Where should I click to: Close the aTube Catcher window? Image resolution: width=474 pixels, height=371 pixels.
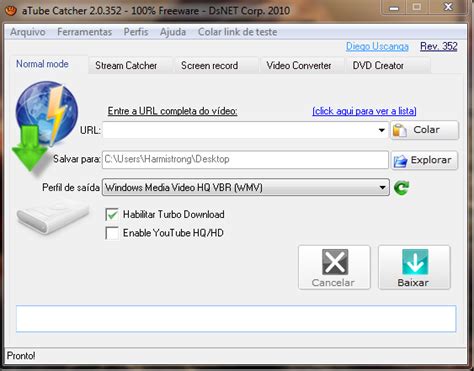coord(448,7)
